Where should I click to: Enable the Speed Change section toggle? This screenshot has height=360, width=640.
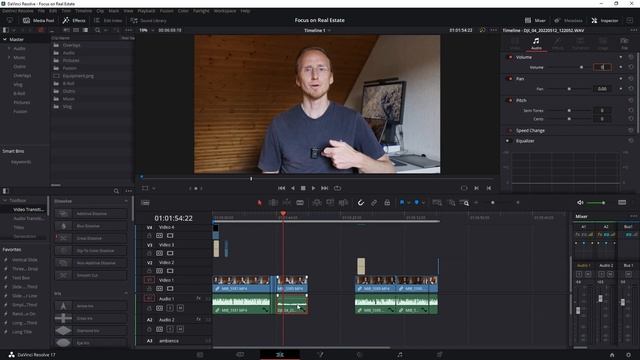510,131
